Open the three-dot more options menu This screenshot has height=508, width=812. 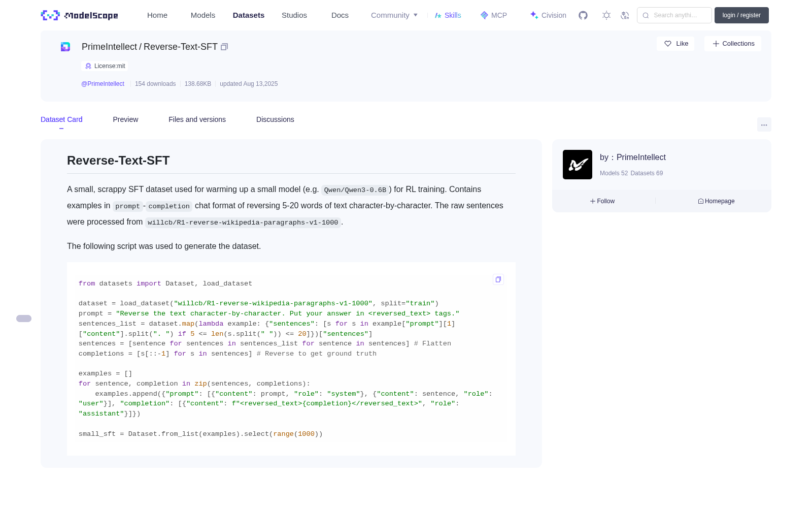pos(764,124)
